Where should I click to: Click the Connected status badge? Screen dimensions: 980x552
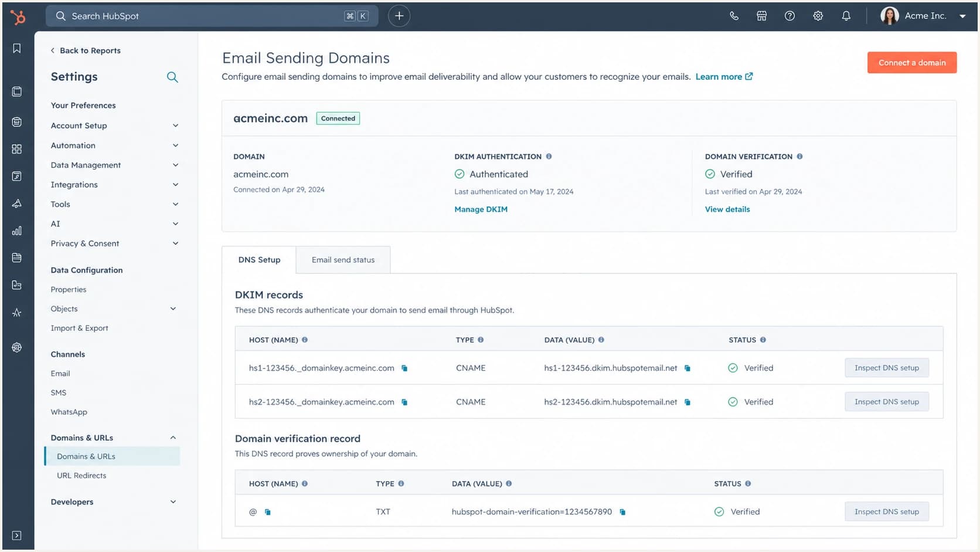click(338, 118)
